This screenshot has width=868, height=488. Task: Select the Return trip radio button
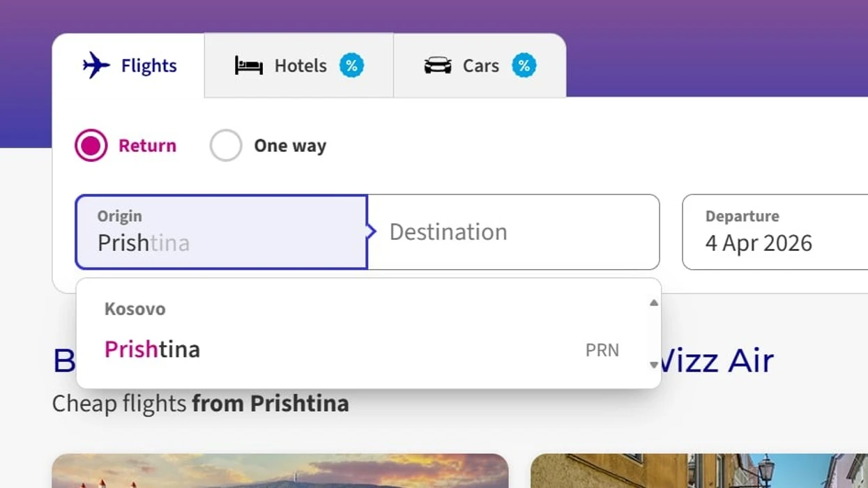[x=91, y=146]
